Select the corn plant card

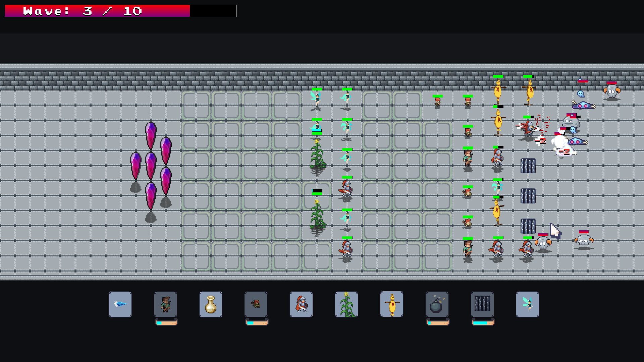coord(346,304)
